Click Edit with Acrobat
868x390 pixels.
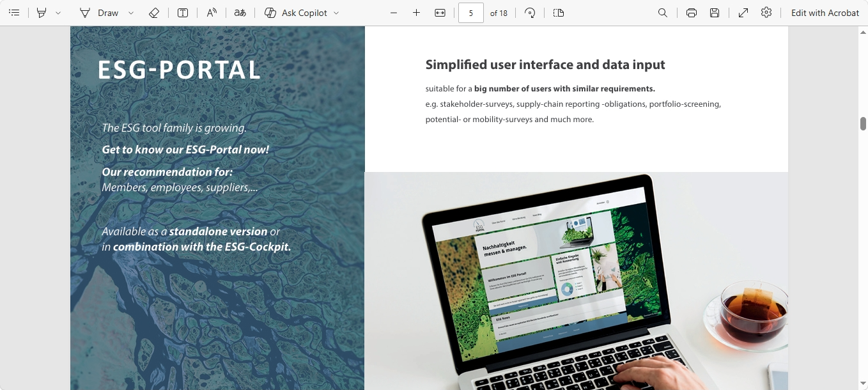(x=825, y=13)
